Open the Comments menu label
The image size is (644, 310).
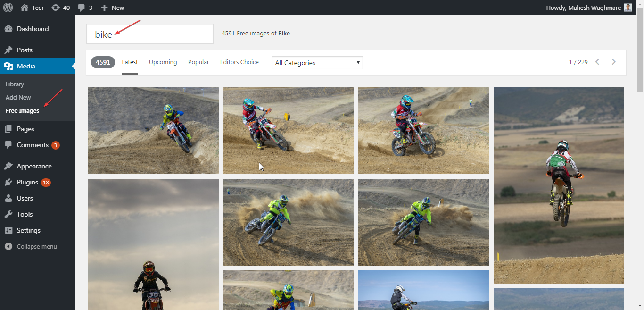click(33, 145)
